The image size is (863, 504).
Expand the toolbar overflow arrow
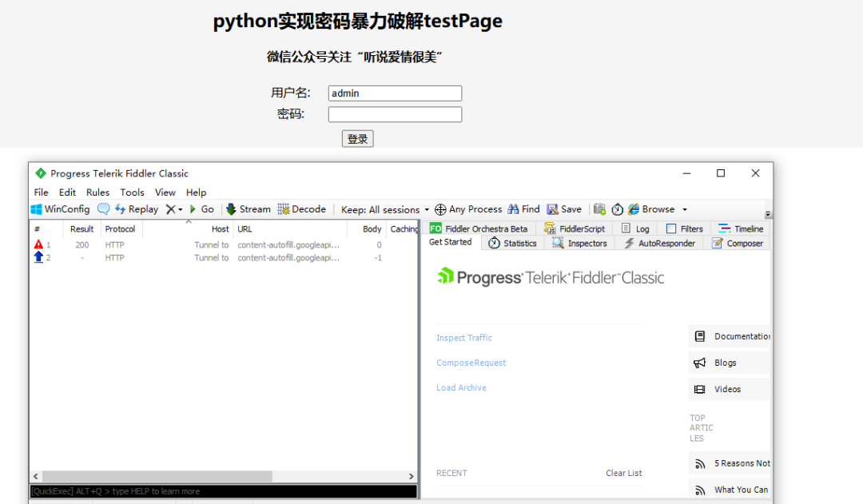pyautogui.click(x=768, y=215)
